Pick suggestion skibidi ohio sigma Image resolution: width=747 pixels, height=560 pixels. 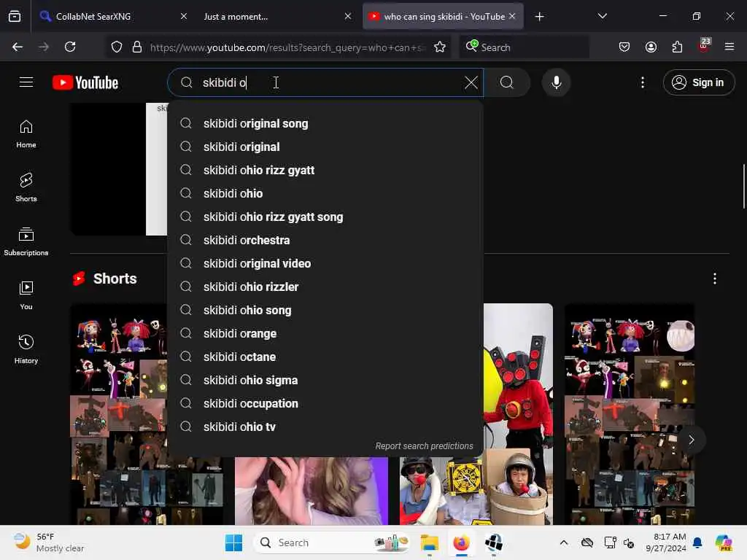(x=325, y=380)
